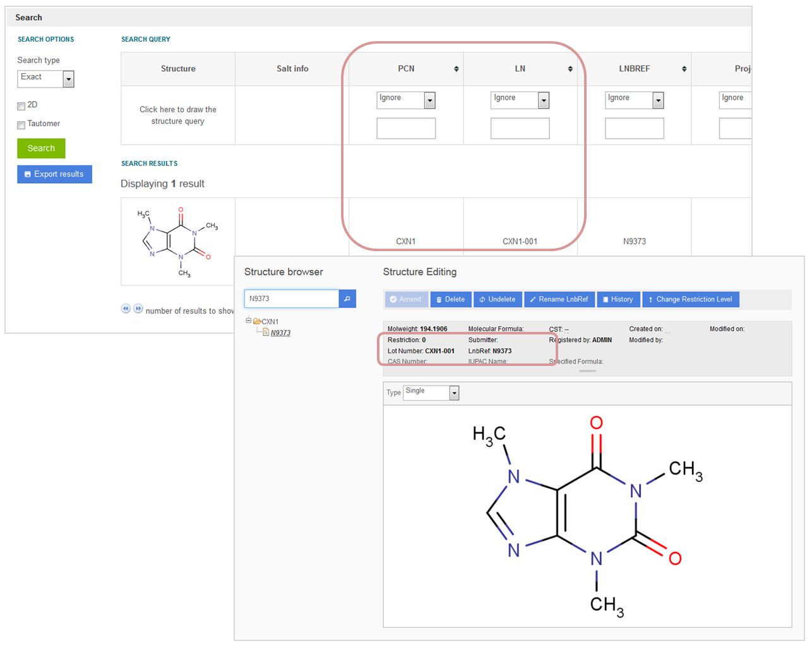The image size is (812, 648).
Task: Click the green Search button
Action: [41, 148]
